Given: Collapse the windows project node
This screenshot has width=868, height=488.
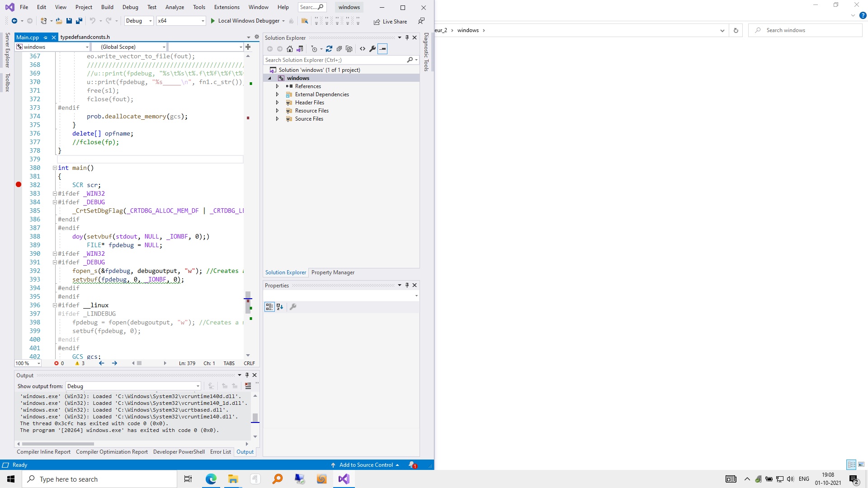Looking at the screenshot, I should tap(270, 78).
